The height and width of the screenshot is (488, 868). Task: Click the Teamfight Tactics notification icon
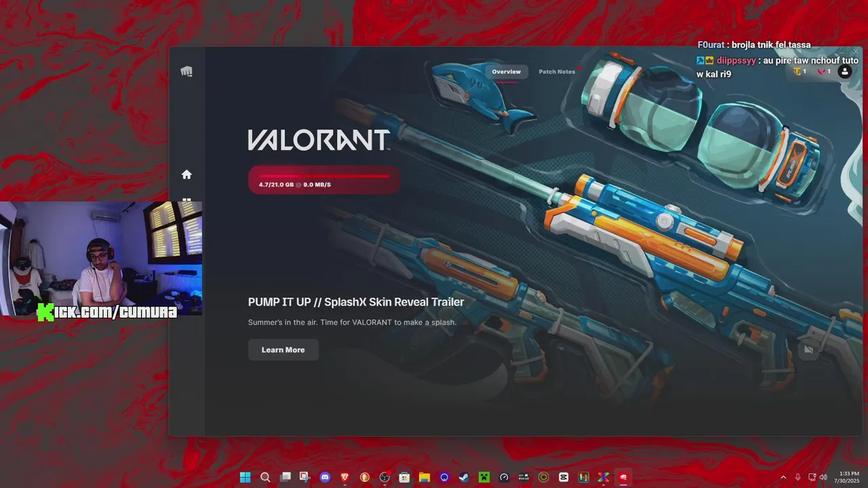pos(799,71)
